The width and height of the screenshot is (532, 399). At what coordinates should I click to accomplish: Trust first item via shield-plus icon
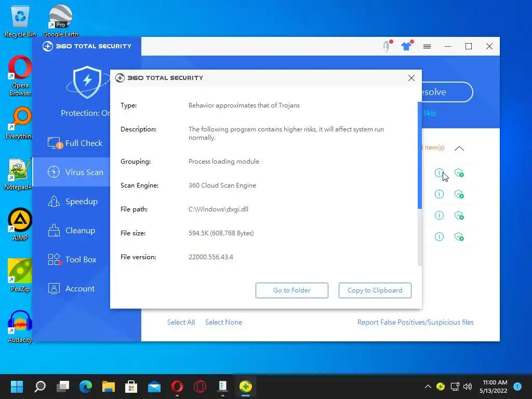coord(459,173)
